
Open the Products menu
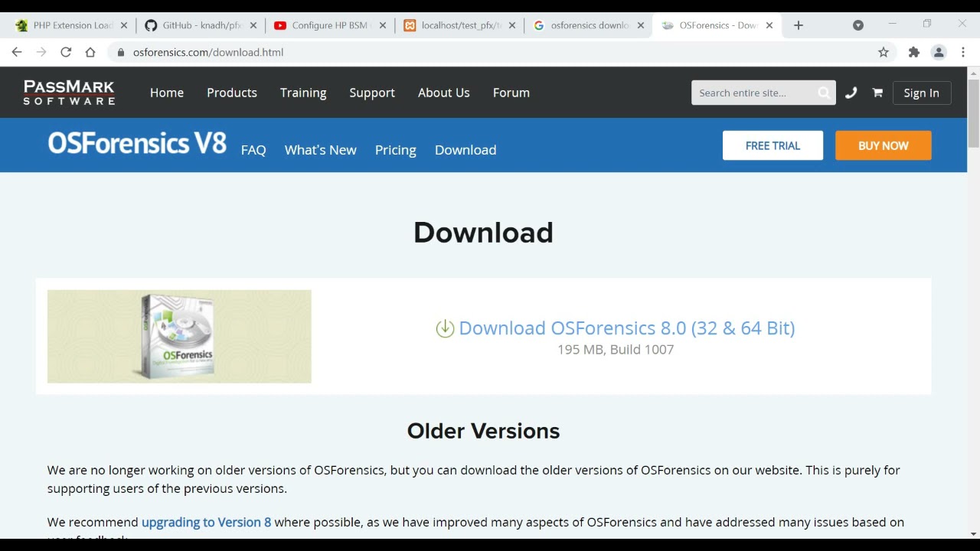click(232, 93)
